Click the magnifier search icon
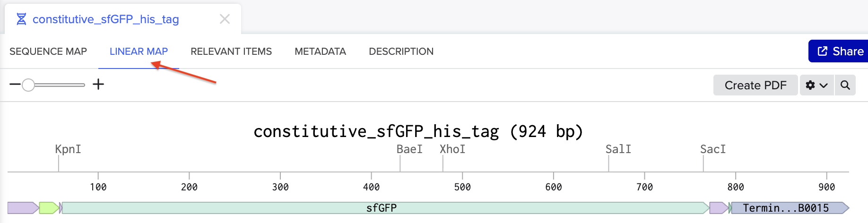868x223 pixels. pos(845,85)
